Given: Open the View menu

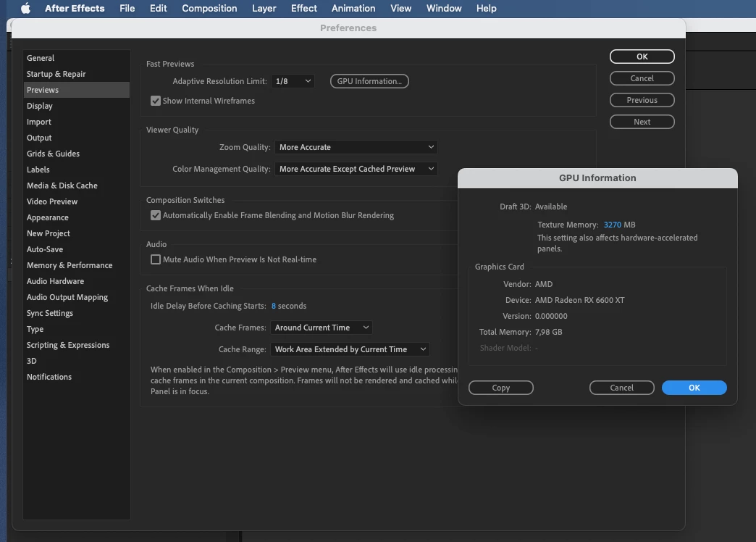Looking at the screenshot, I should tap(400, 8).
